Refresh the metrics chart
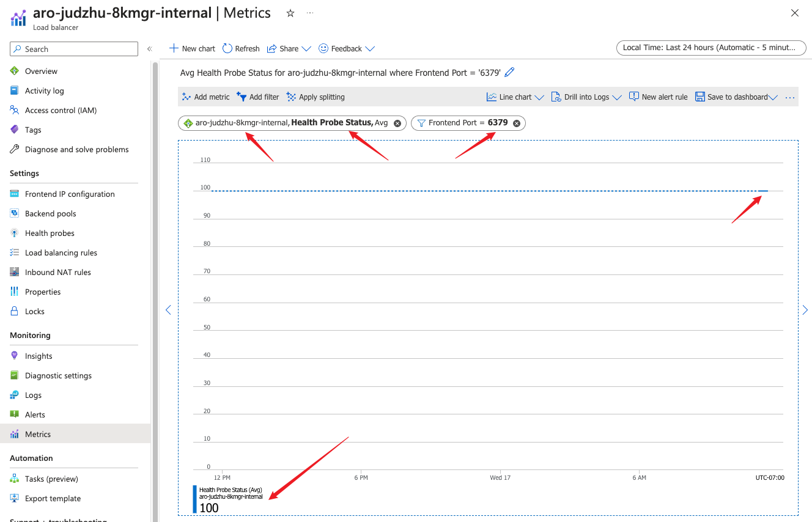Viewport: 812px width, 522px height. (x=240, y=48)
